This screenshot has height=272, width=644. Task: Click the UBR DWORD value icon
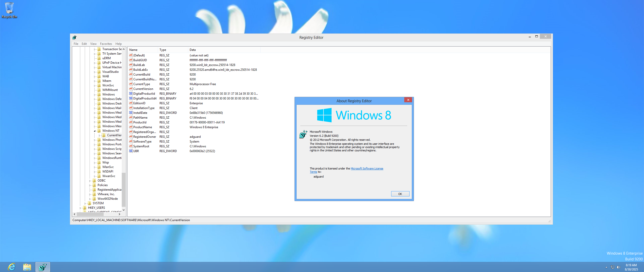[131, 151]
